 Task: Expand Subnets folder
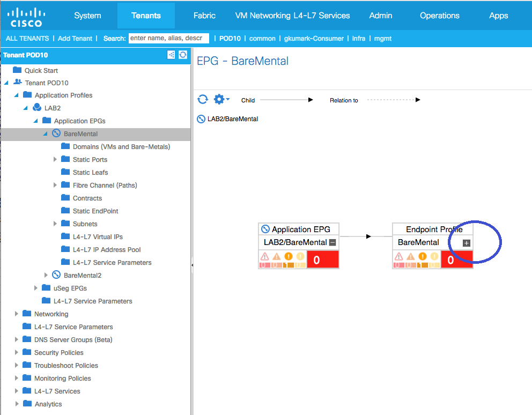55,224
